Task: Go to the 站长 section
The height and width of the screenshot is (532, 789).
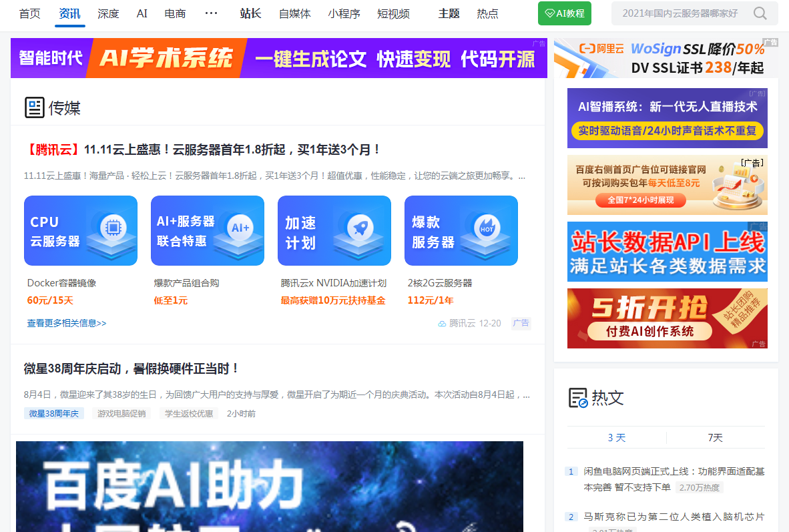Action: pos(250,13)
